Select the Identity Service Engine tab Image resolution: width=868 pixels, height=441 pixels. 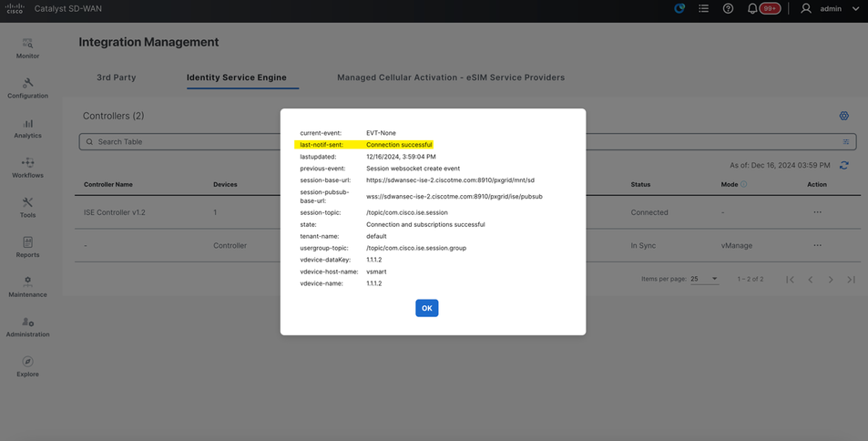237,77
